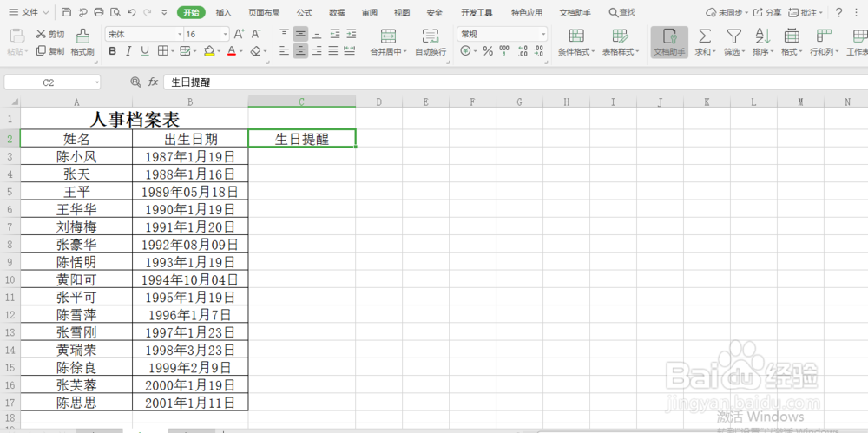The height and width of the screenshot is (433, 868).
Task: Click the Increase decimal places icon
Action: point(523,51)
